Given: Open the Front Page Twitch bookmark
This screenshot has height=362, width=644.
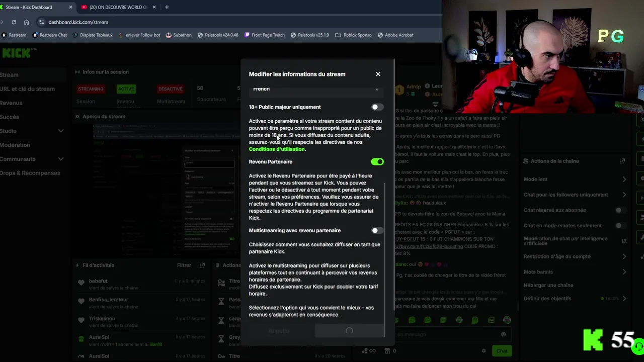Looking at the screenshot, I should [x=264, y=35].
